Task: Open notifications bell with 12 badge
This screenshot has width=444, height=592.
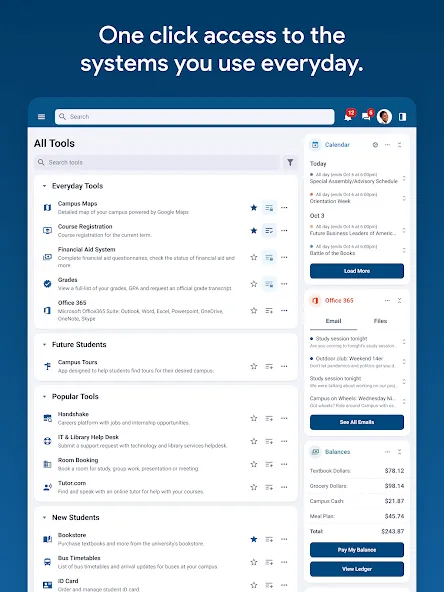Action: tap(349, 116)
